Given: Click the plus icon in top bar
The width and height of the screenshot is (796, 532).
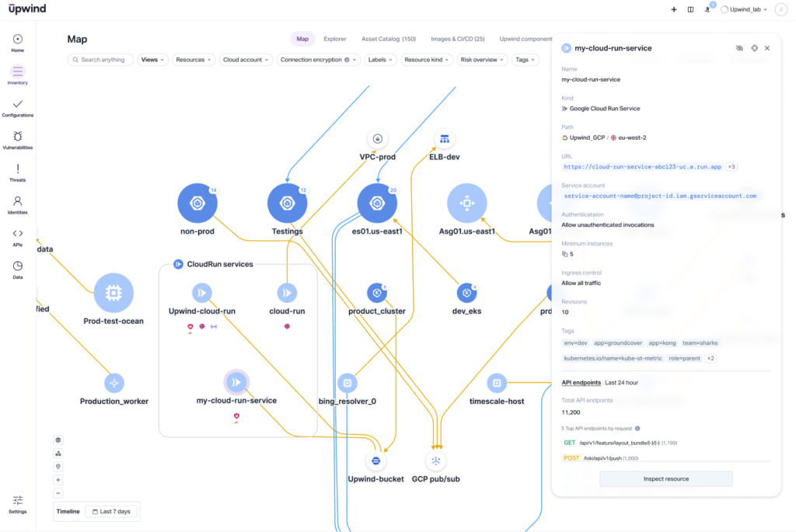Looking at the screenshot, I should click(x=674, y=9).
